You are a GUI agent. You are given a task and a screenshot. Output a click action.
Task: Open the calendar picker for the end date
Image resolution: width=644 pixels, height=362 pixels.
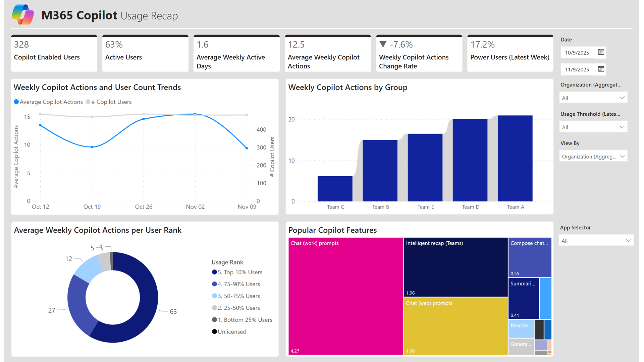click(x=601, y=69)
